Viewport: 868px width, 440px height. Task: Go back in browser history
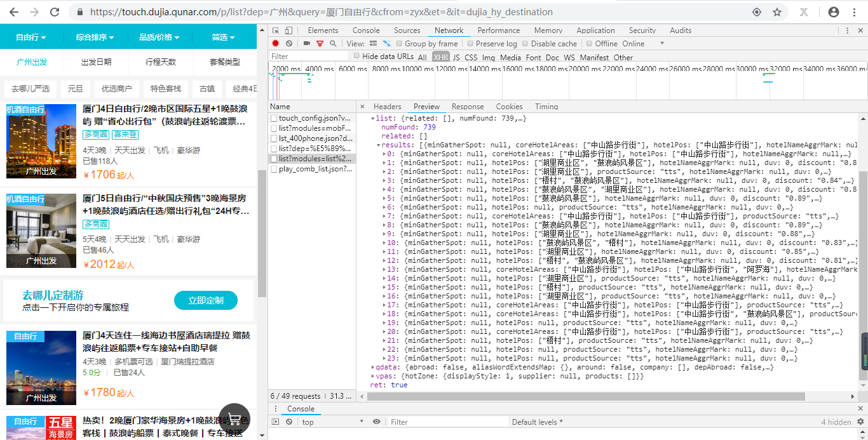coord(14,12)
